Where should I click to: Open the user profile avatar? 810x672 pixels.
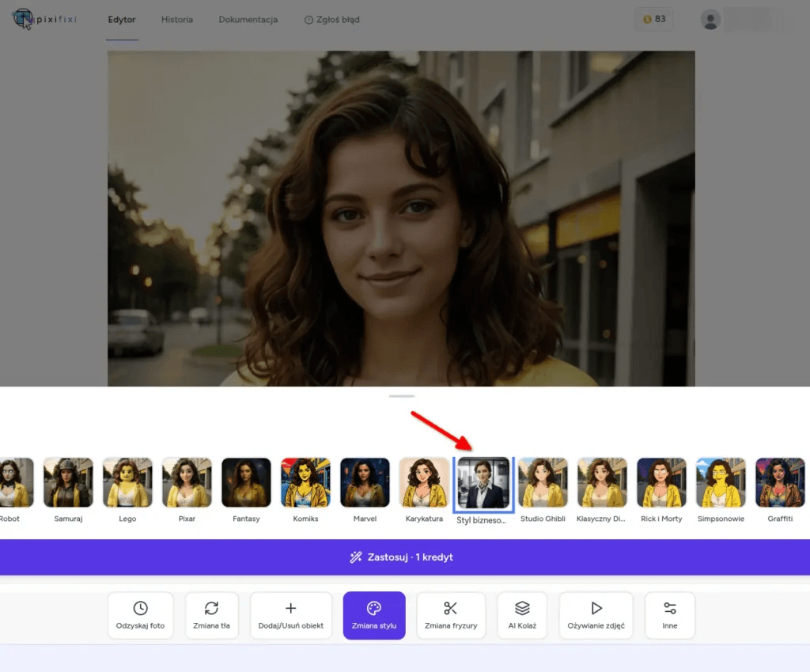[x=710, y=20]
